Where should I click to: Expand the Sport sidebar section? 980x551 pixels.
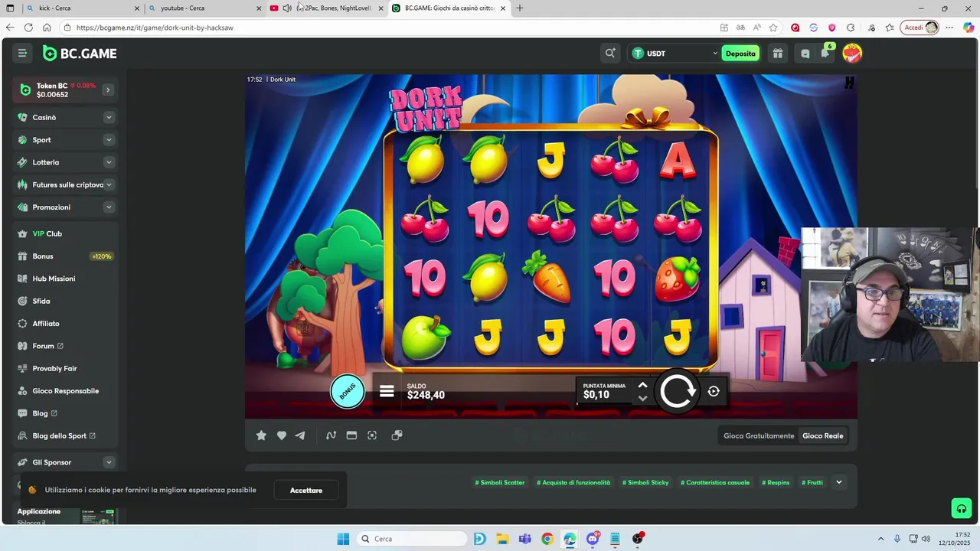tap(109, 140)
